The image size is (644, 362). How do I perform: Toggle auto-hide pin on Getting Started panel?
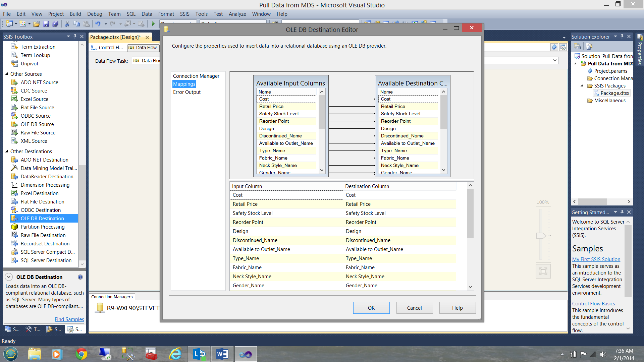(622, 212)
